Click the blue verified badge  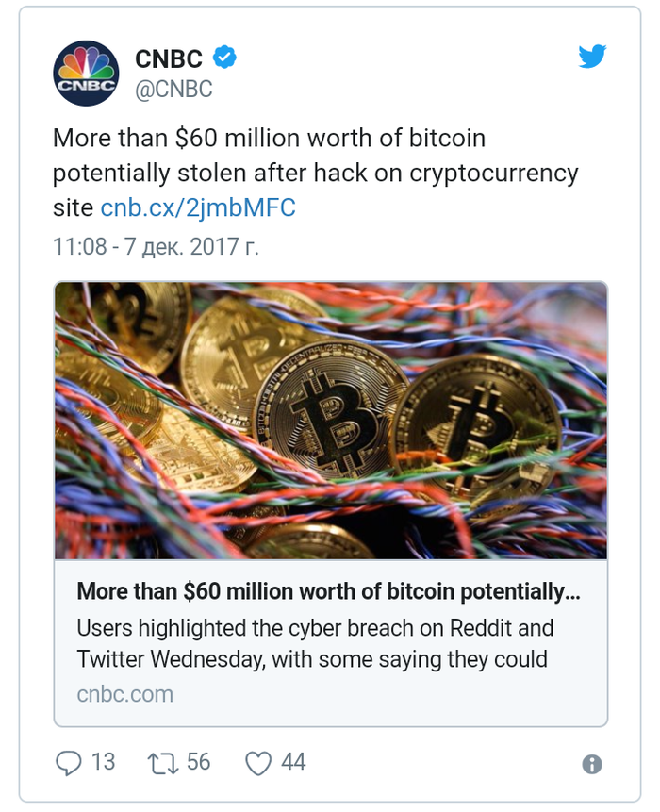(x=224, y=58)
